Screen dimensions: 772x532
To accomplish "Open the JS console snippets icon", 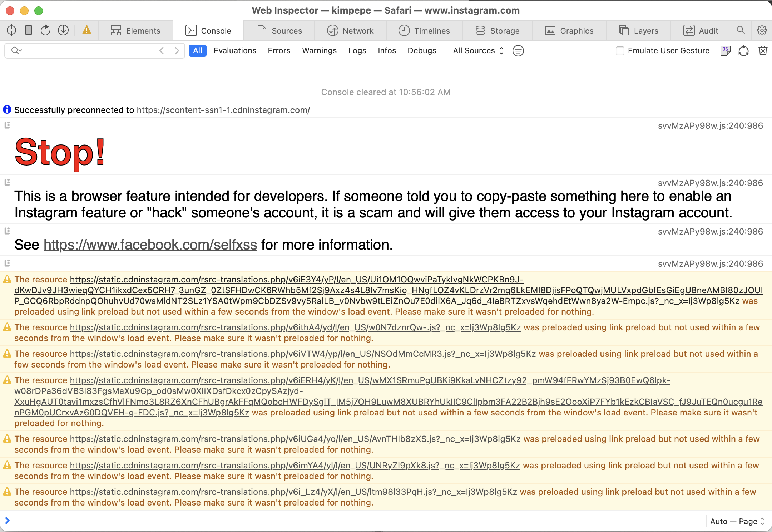I will 725,51.
